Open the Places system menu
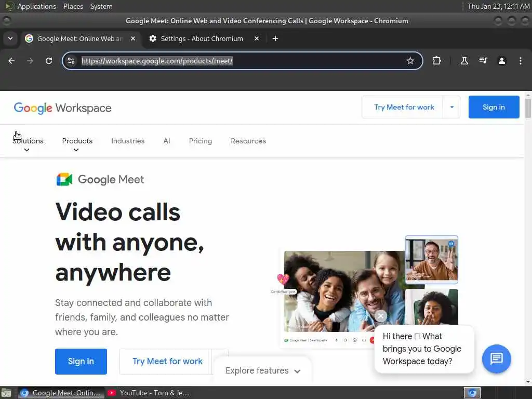Image resolution: width=532 pixels, height=399 pixels. pos(73,6)
